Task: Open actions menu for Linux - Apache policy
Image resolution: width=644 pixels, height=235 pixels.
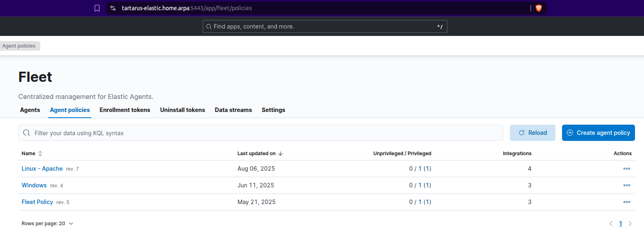Action: [x=626, y=169]
